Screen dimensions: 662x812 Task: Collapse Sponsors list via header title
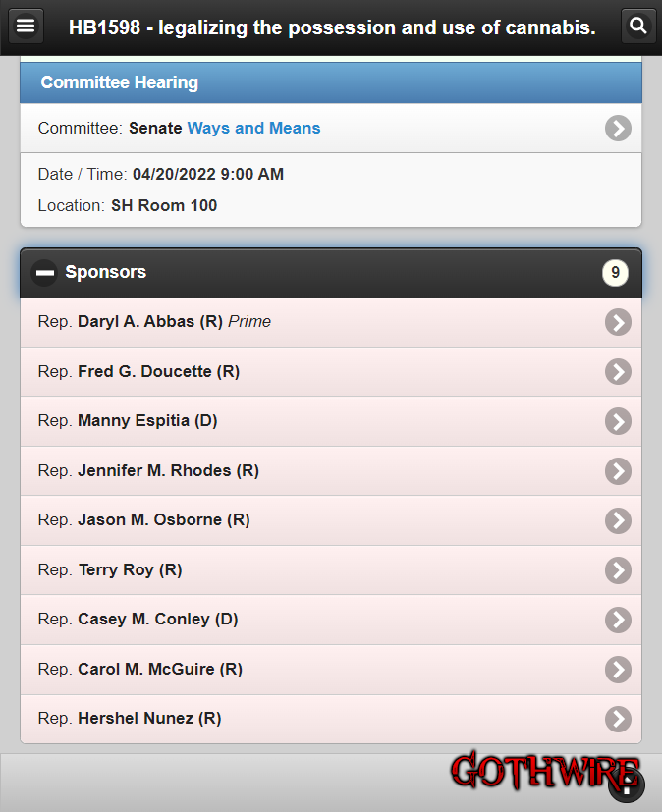106,272
